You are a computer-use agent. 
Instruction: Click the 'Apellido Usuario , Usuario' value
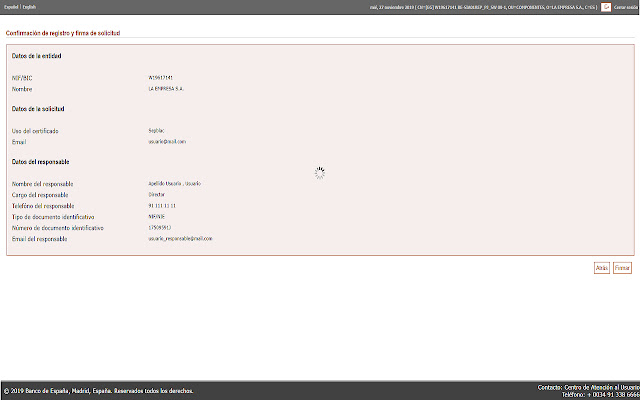[x=175, y=184]
